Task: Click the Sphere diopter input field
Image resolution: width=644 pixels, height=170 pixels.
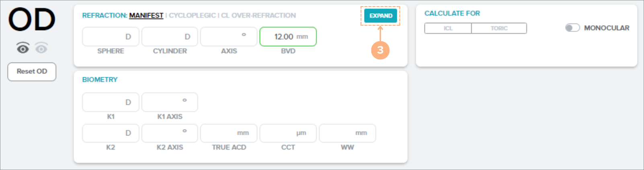Action: (x=111, y=36)
